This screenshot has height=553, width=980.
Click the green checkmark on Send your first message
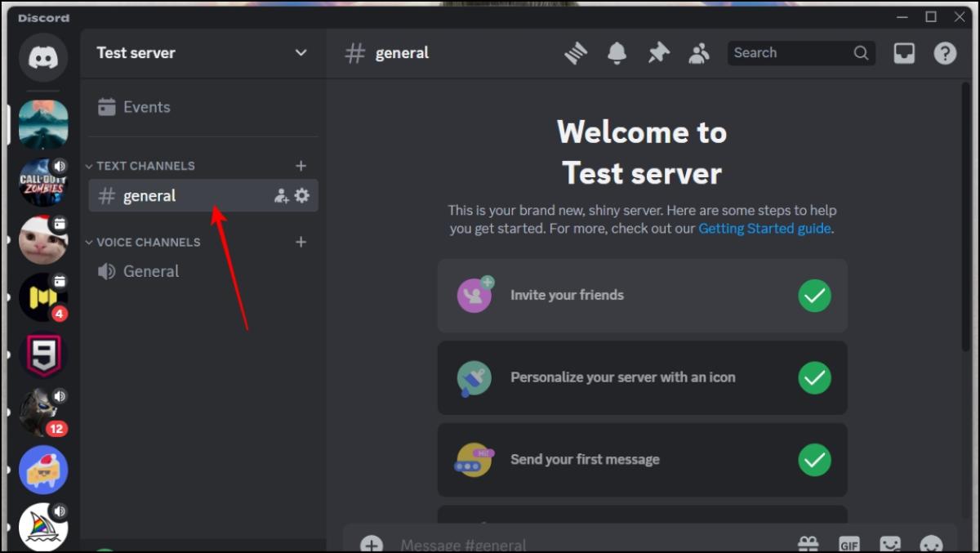coord(814,460)
